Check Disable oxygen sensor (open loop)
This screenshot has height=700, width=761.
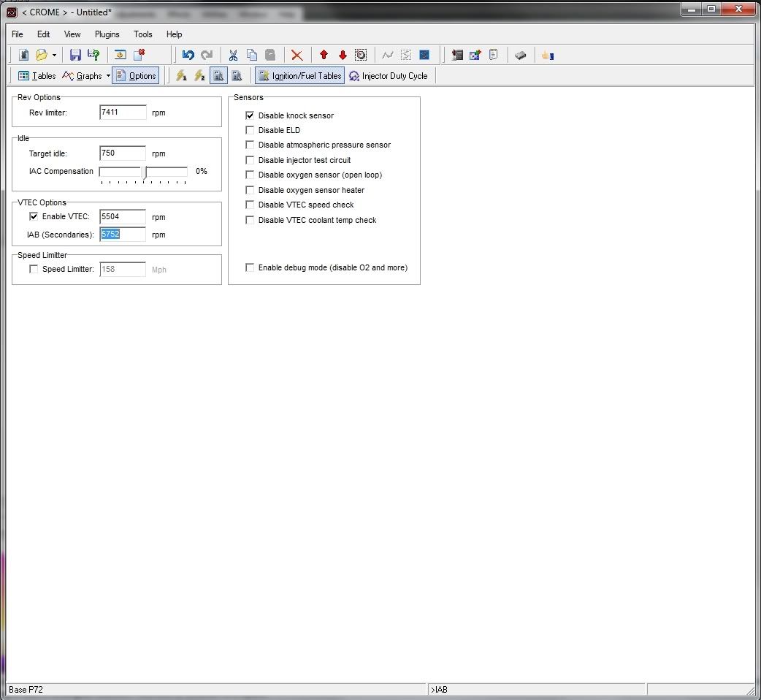click(250, 175)
